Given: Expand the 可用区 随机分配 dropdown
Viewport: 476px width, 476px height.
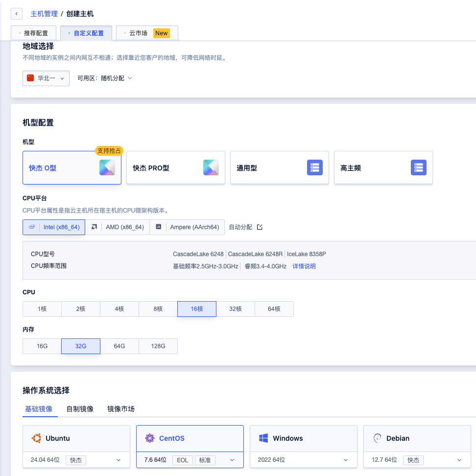Looking at the screenshot, I should (x=105, y=78).
